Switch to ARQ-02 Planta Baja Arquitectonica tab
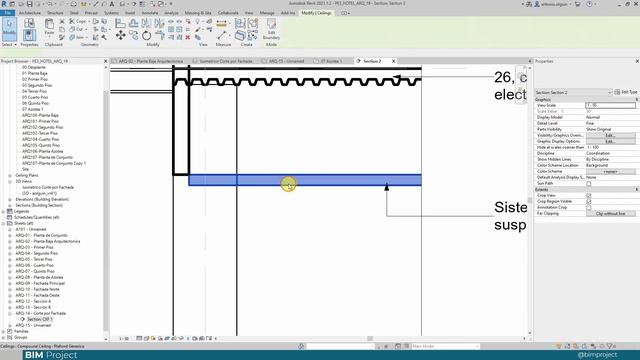 coord(151,61)
